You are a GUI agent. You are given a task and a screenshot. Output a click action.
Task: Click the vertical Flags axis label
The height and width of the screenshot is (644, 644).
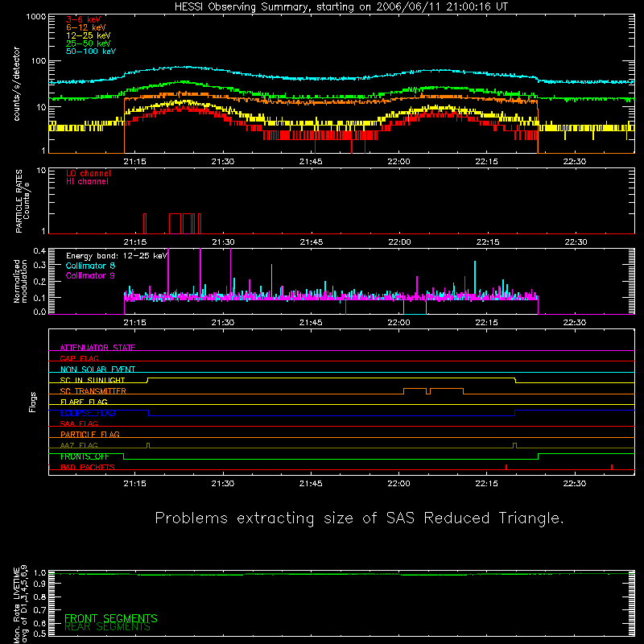(32, 402)
